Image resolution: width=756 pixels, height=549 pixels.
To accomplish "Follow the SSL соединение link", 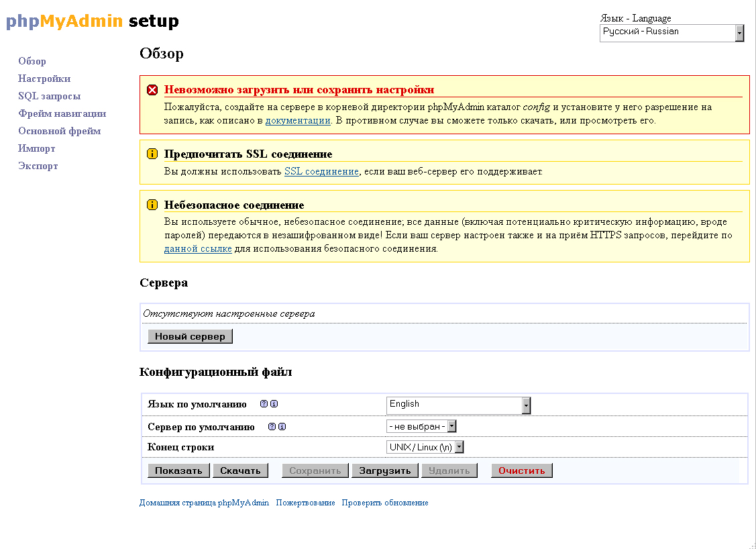I will tap(321, 171).
